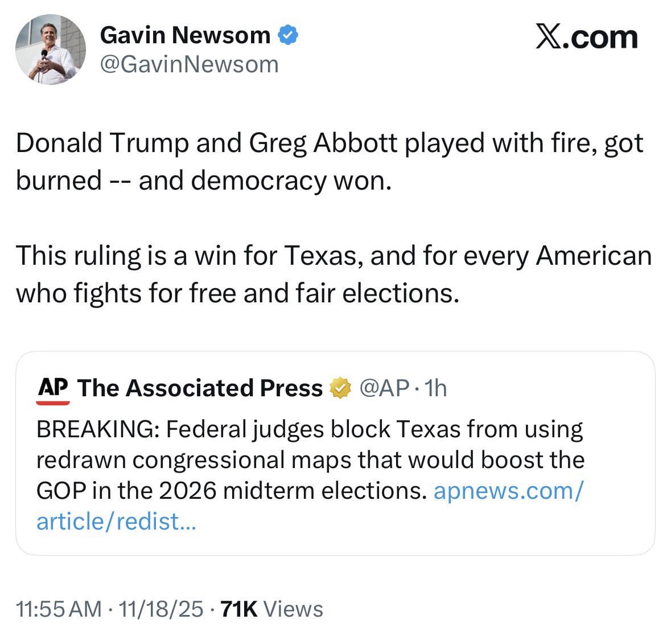Screen dimensions: 671x644
Task: Open the @GavinNewsom handle link
Action: pyautogui.click(x=189, y=64)
